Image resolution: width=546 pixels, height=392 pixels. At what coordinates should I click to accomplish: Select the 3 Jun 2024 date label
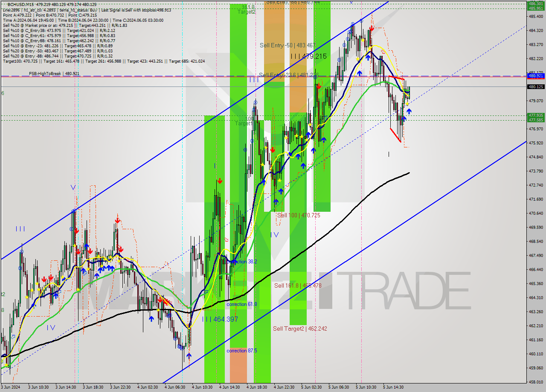tap(10, 387)
